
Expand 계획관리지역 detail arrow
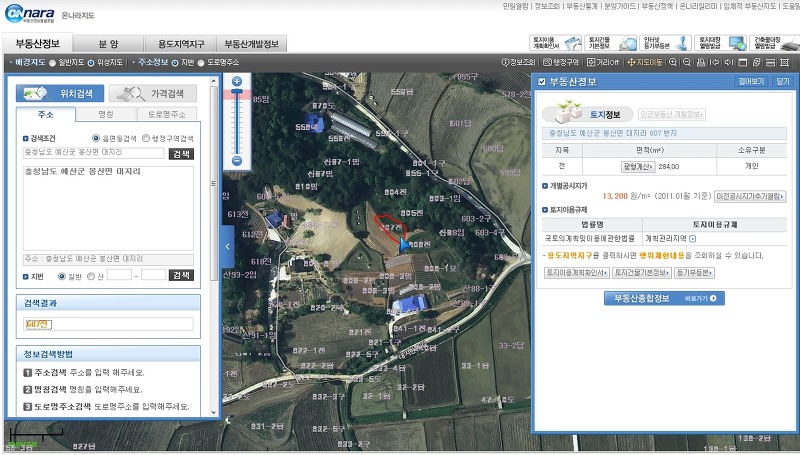(692, 239)
